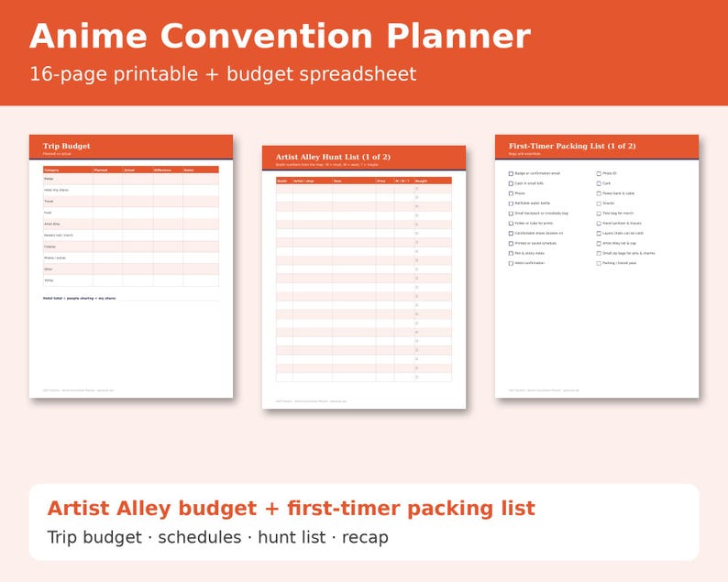Check 'Cash in small bills' box
This screenshot has height=582, width=728.
click(x=511, y=184)
